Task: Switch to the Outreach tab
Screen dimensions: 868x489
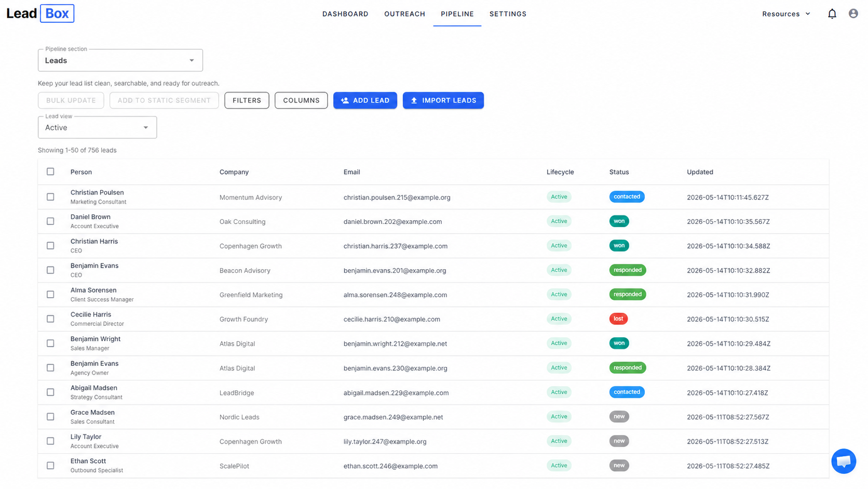Action: tap(404, 14)
